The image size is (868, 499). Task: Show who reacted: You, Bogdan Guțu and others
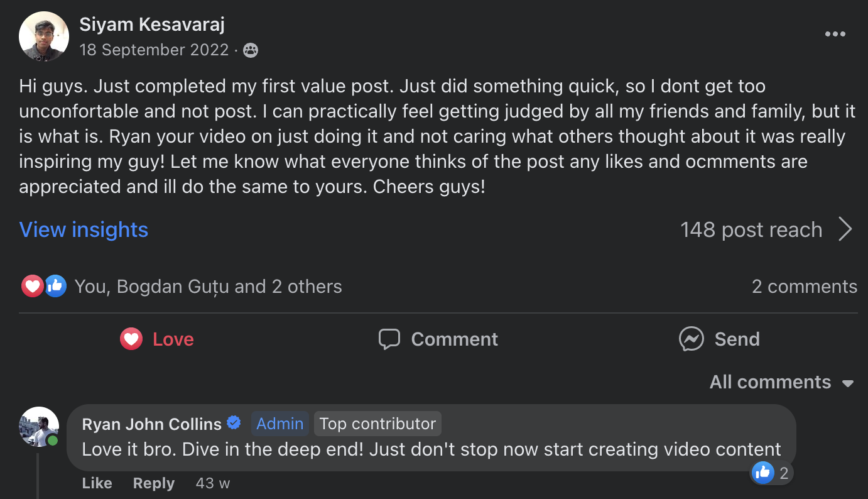[208, 287]
